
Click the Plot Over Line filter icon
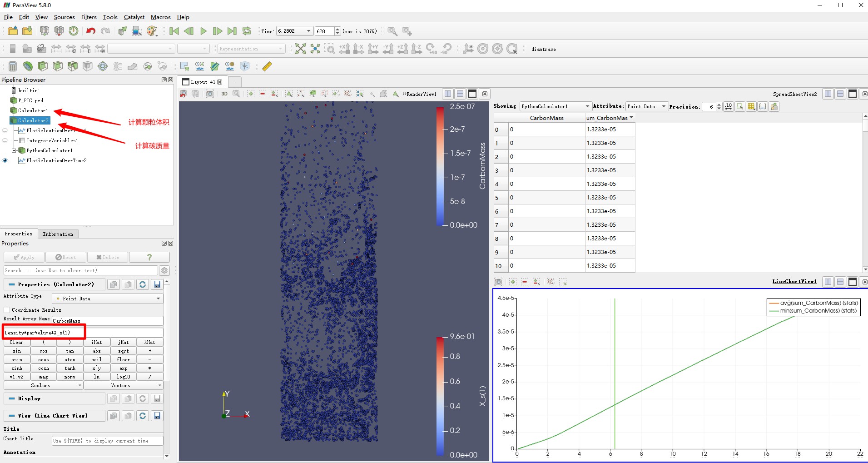pyautogui.click(x=215, y=66)
